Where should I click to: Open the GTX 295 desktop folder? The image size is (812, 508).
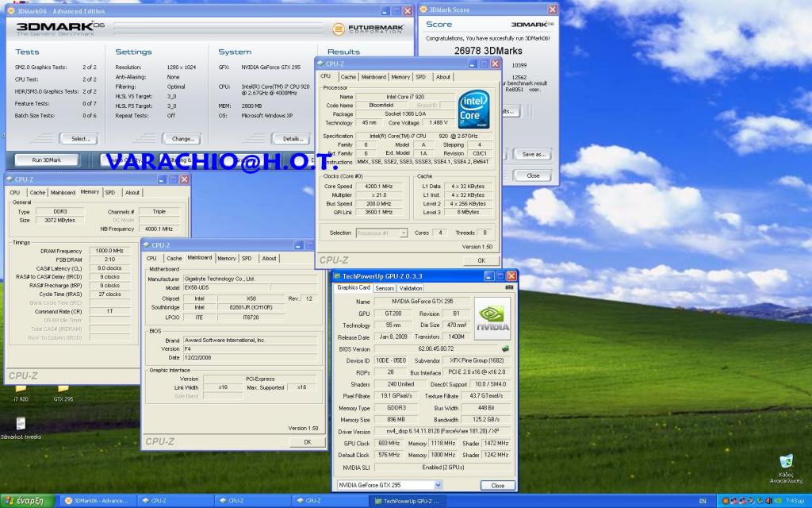(63, 392)
